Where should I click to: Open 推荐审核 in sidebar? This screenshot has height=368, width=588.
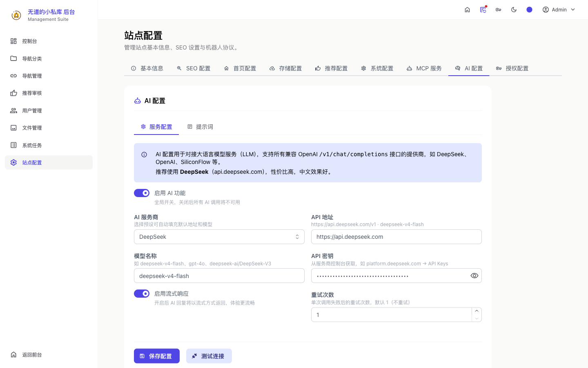49,93
